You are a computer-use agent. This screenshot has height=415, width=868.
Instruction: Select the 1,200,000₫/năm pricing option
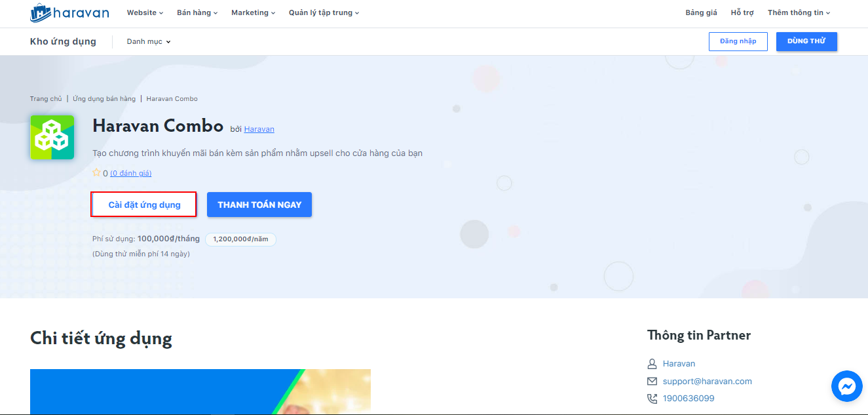240,239
